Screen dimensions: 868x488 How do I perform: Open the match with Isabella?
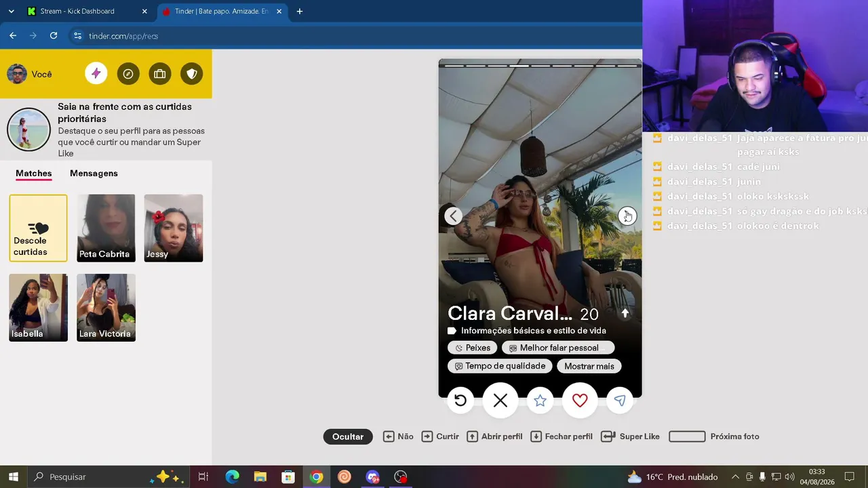click(38, 308)
